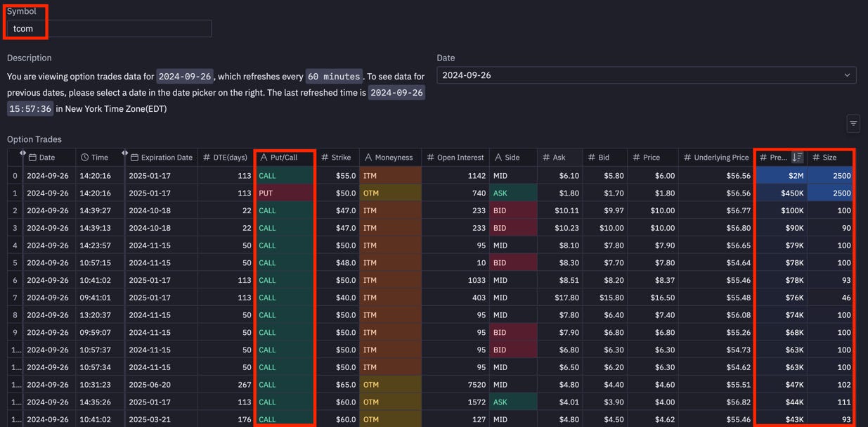Click the $8.37 price cell
Image resolution: width=868 pixels, height=427 pixels.
(653, 280)
